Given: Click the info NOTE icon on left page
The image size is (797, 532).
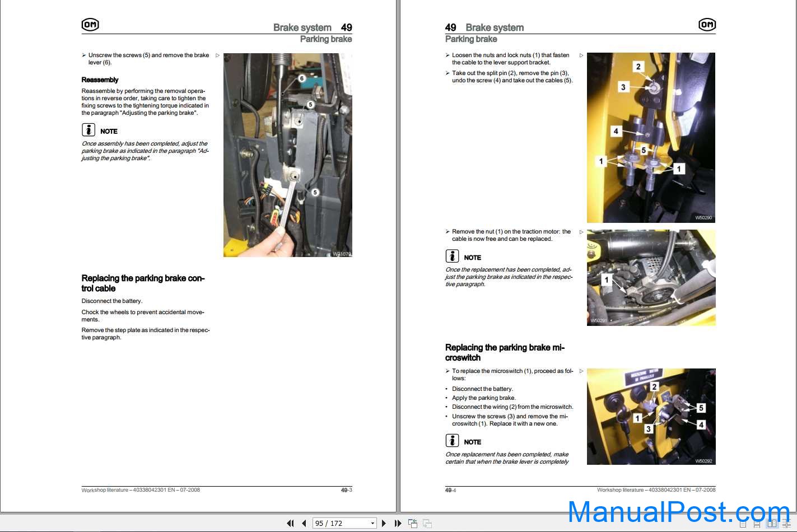Looking at the screenshot, I should coord(88,130).
